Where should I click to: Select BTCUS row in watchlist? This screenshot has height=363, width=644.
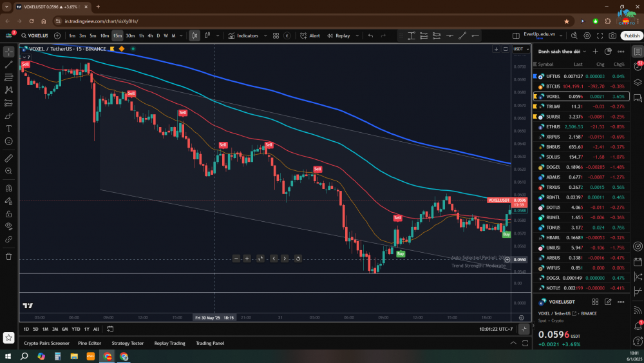pyautogui.click(x=581, y=86)
